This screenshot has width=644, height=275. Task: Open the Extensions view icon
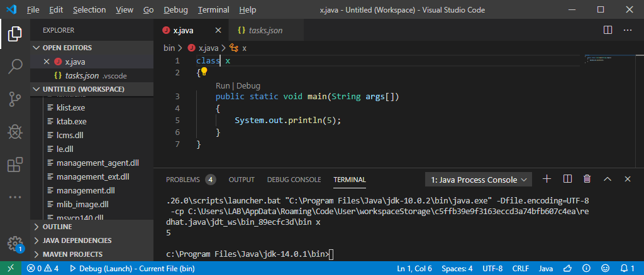click(15, 165)
